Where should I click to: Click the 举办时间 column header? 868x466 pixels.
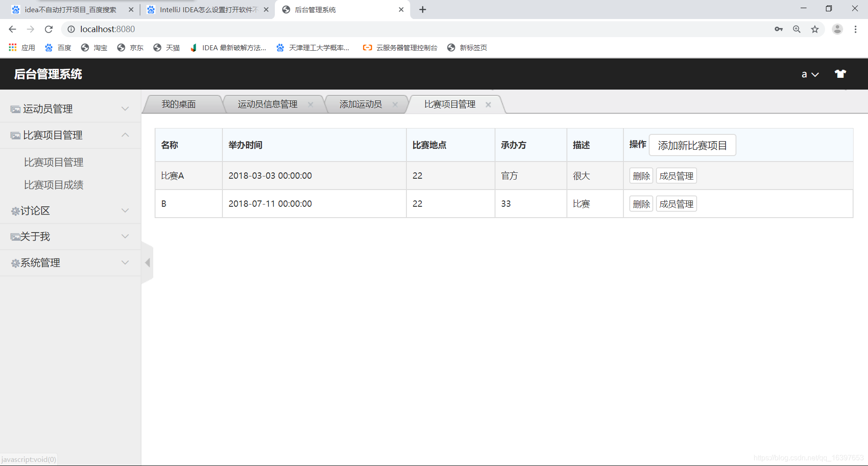[314, 145]
